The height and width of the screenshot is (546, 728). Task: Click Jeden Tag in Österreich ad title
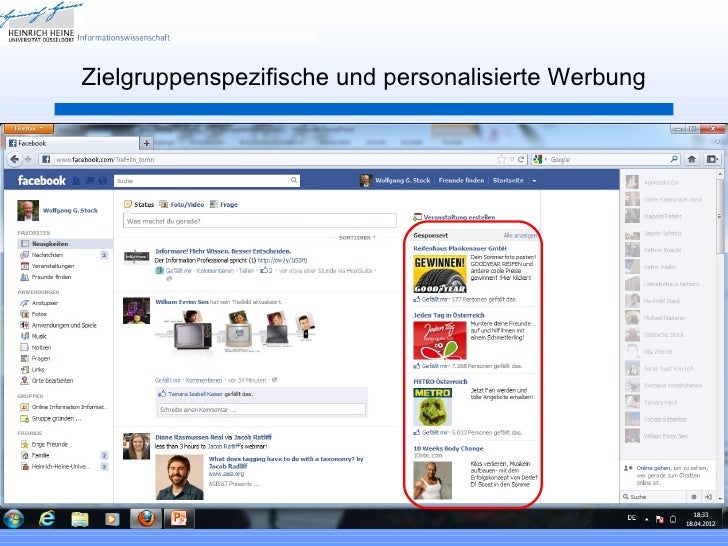click(x=448, y=315)
